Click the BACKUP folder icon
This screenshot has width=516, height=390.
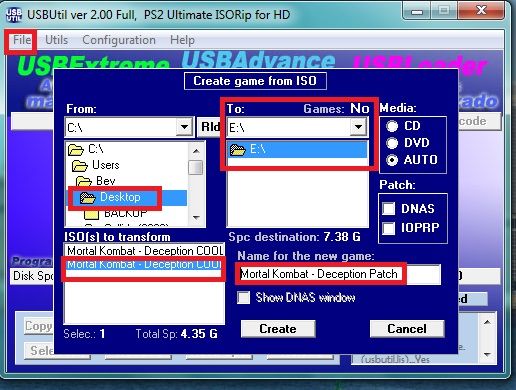point(91,214)
